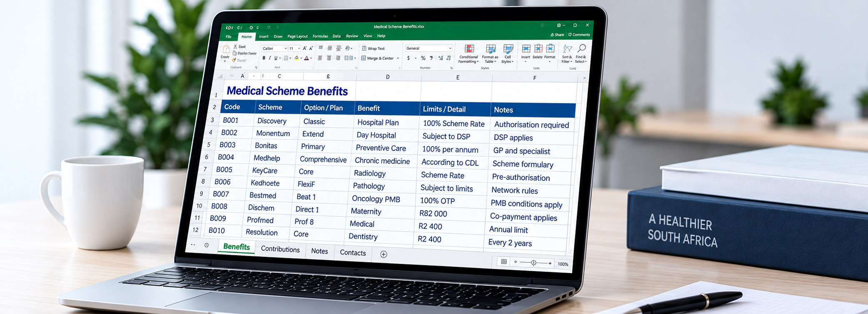Screen dimensions: 868x314
Task: Click the Top Align icon
Action: (321, 47)
